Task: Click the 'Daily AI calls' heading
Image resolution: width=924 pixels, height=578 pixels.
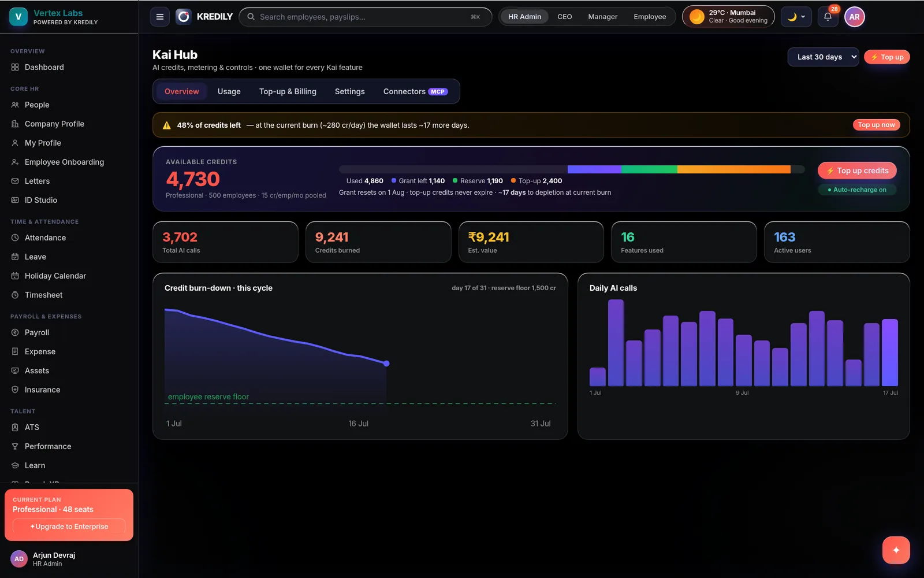Action: (613, 288)
